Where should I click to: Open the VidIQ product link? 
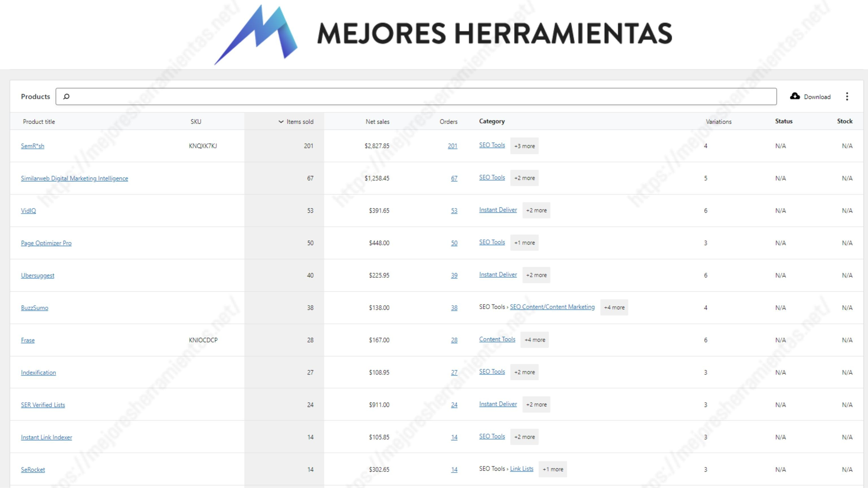pyautogui.click(x=28, y=211)
